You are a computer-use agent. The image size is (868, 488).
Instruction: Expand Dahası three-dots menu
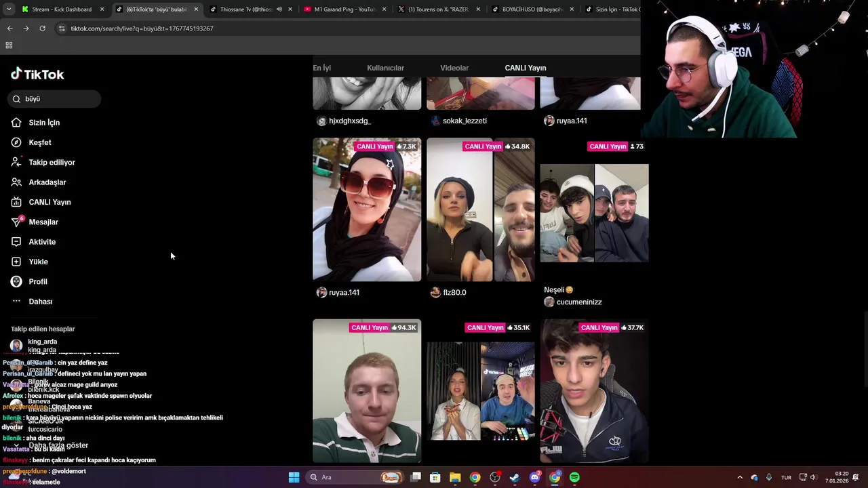(16, 302)
